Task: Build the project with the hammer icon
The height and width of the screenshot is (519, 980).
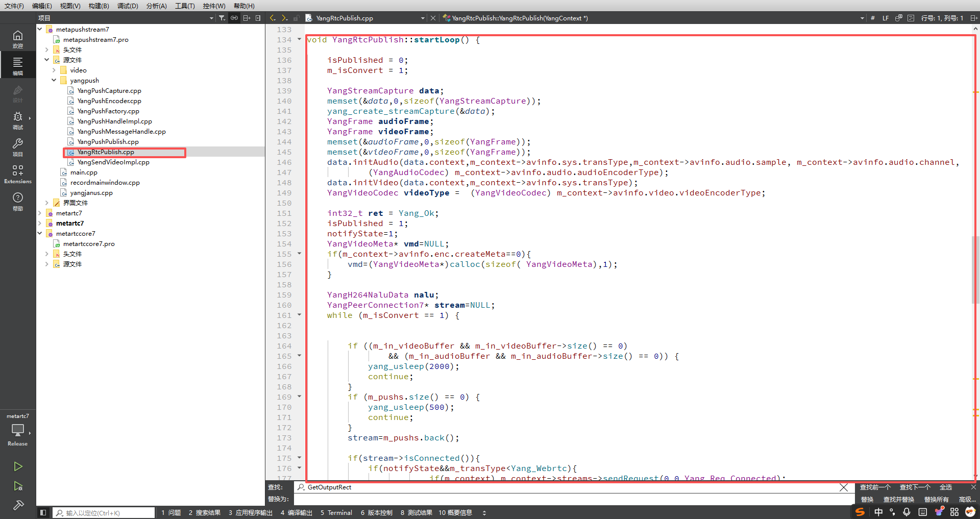Action: point(18,505)
